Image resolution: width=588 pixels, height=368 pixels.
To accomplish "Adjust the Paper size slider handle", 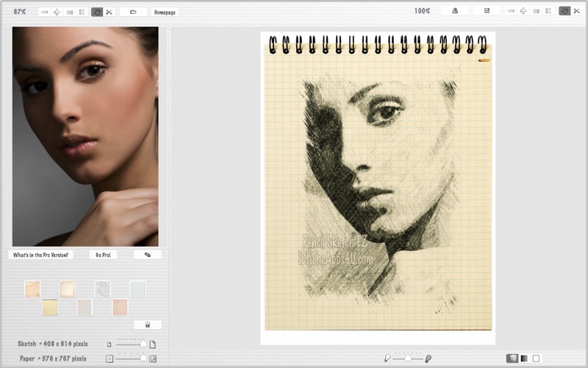I will pyautogui.click(x=143, y=358).
